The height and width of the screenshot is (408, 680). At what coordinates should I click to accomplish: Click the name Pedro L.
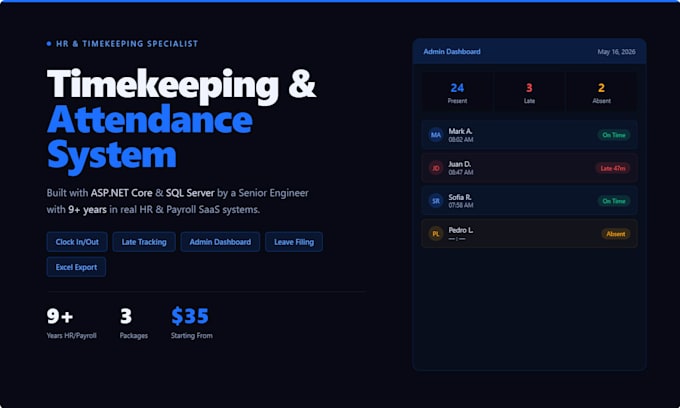(x=461, y=230)
